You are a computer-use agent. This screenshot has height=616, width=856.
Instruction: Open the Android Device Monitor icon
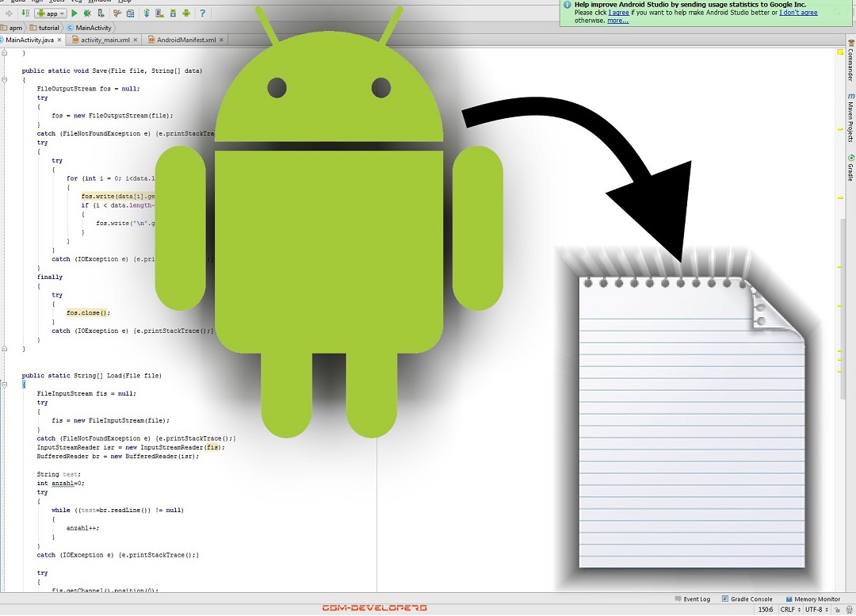(x=186, y=13)
